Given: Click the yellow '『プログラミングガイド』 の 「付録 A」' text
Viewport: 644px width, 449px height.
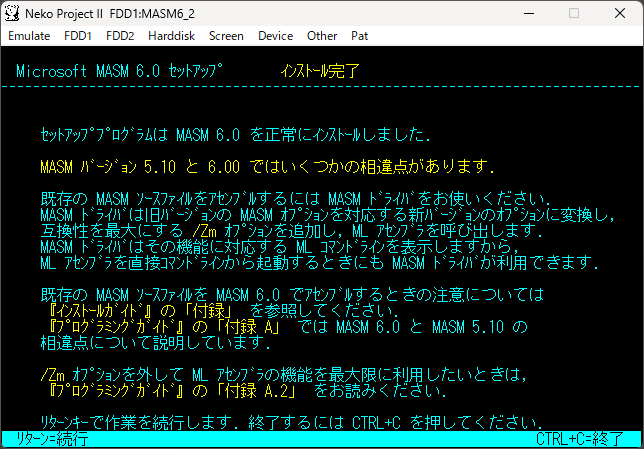Looking at the screenshot, I should [166, 327].
